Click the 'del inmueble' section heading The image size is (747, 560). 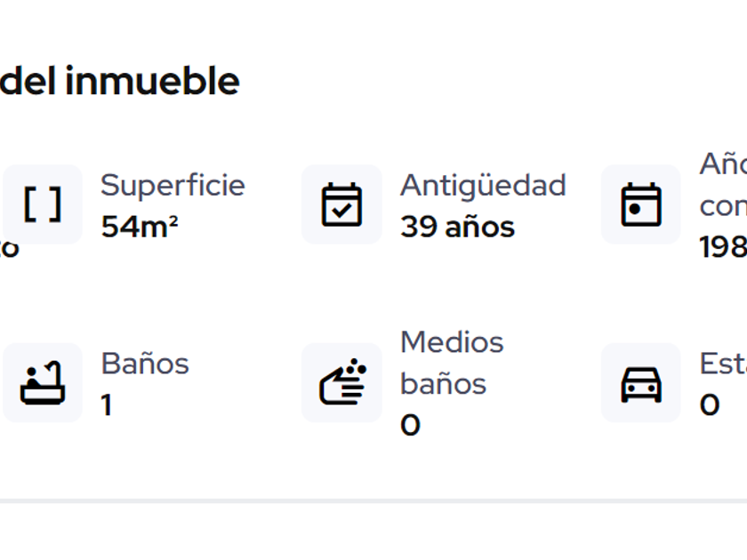119,82
